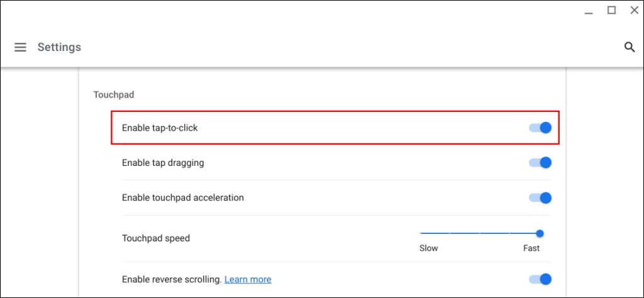
Task: Click the Fast label under slider
Action: pos(531,248)
